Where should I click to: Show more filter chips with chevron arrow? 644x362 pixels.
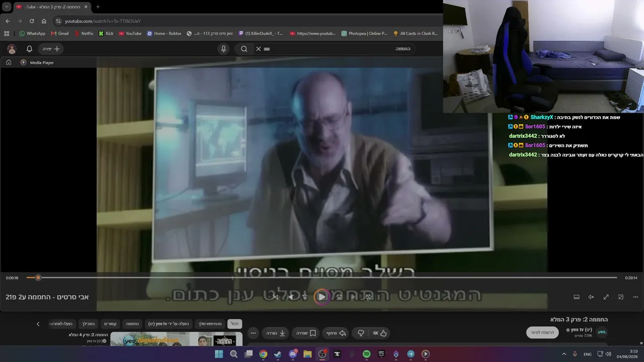(x=38, y=324)
